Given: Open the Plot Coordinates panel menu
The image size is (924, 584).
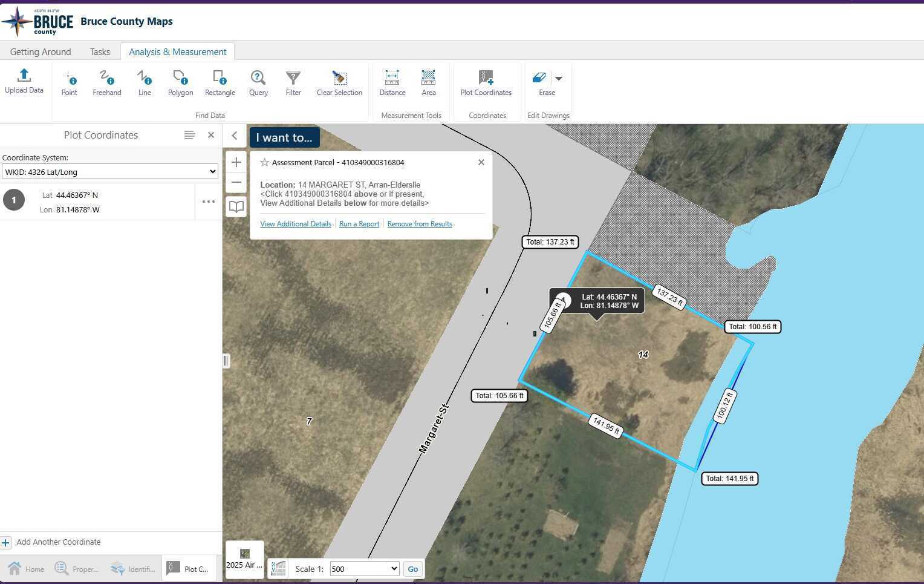Looking at the screenshot, I should pyautogui.click(x=189, y=135).
